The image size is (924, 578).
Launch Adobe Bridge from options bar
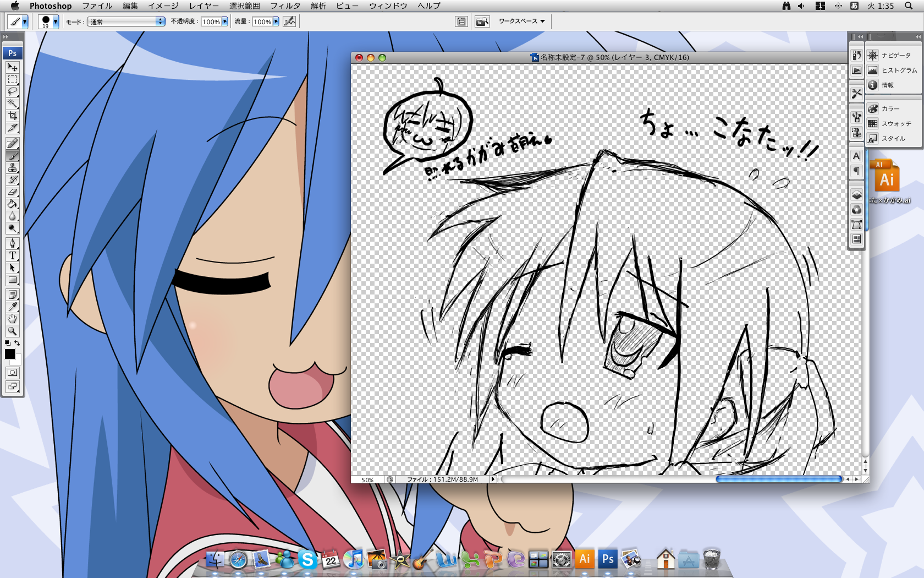482,21
